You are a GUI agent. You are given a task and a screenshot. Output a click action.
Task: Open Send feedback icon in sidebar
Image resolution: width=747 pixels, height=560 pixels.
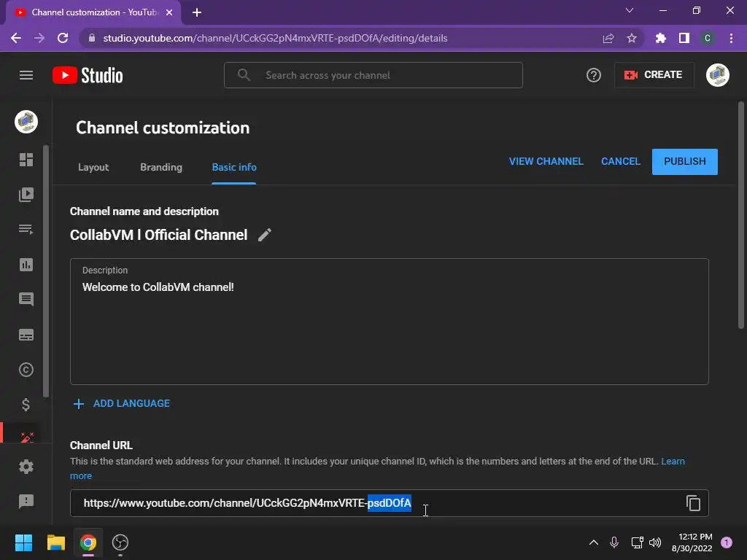tap(26, 501)
